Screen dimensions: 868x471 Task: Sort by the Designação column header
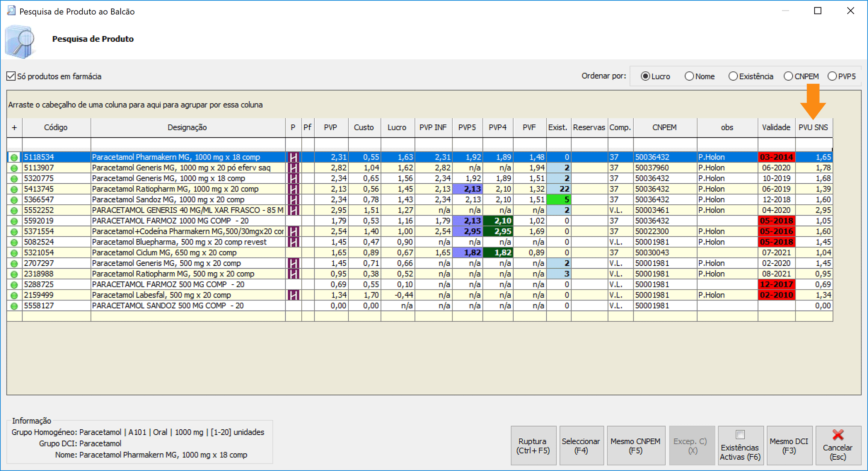187,128
